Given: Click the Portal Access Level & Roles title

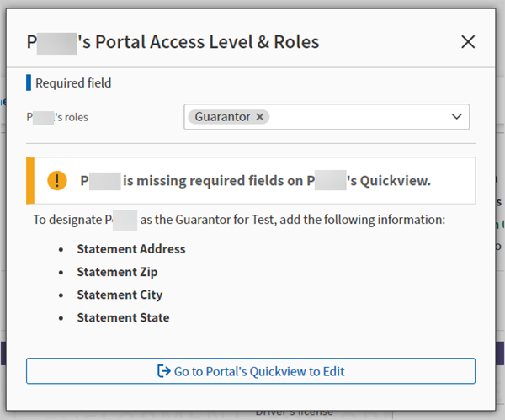Looking at the screenshot, I should tap(173, 41).
